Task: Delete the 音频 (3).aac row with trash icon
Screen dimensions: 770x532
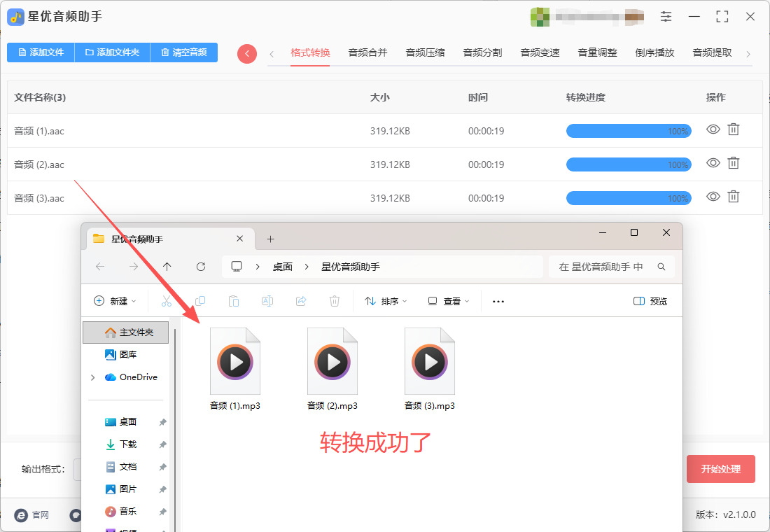Action: 733,197
